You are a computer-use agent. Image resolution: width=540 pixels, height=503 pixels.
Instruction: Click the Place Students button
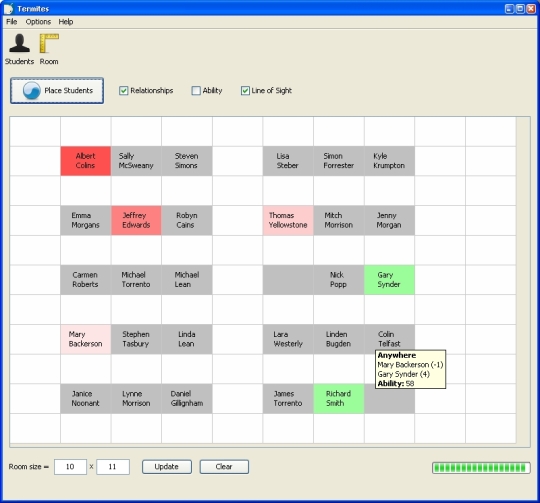[x=57, y=91]
